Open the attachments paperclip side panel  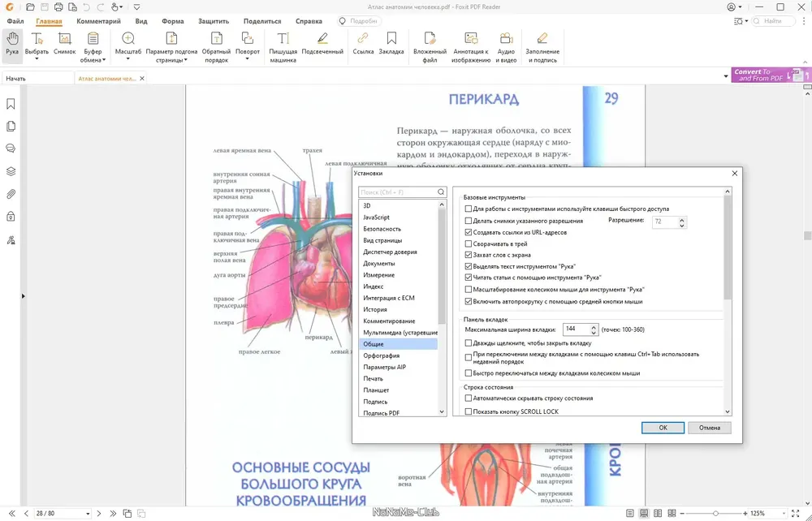(x=11, y=194)
